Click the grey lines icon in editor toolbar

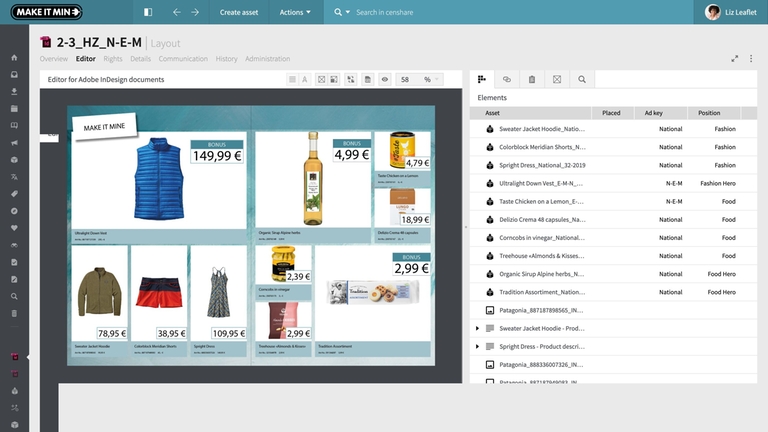292,79
